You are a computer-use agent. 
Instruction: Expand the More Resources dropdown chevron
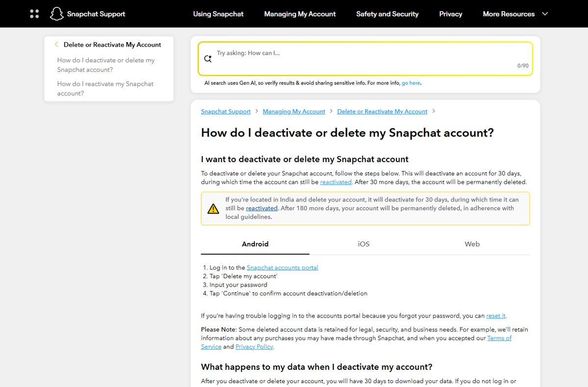[545, 14]
